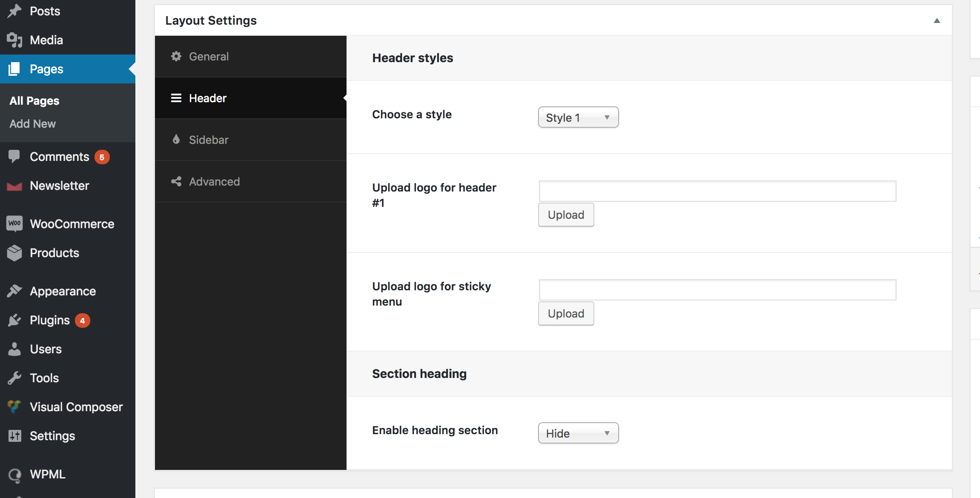Open the Add New page link

(33, 124)
